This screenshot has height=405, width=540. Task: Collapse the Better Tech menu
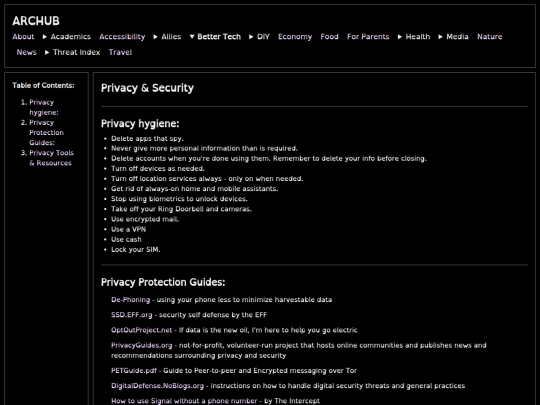point(215,37)
